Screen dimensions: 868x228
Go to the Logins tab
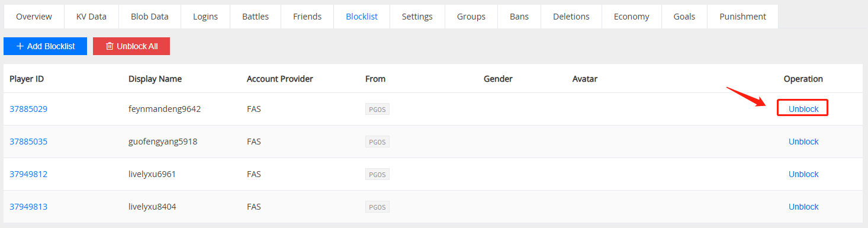tap(205, 17)
